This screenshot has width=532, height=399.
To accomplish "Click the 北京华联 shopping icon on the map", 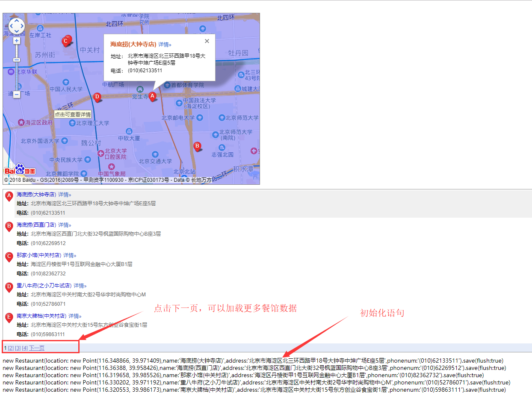I will [11, 71].
